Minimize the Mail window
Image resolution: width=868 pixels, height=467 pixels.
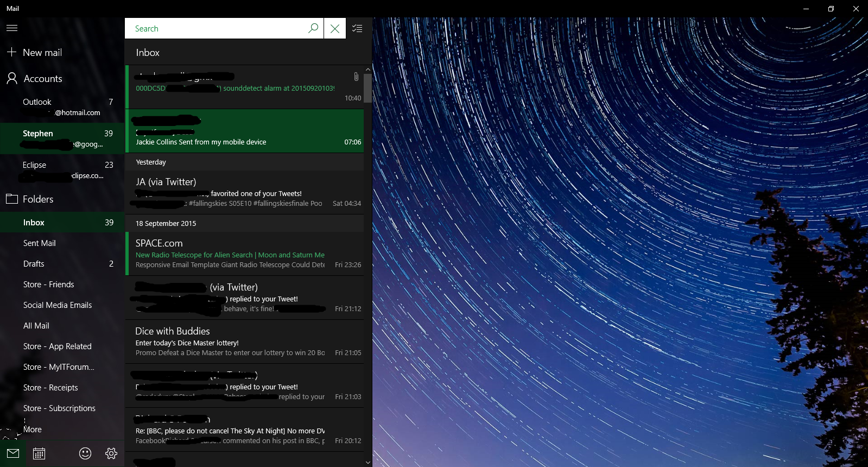[x=806, y=9]
